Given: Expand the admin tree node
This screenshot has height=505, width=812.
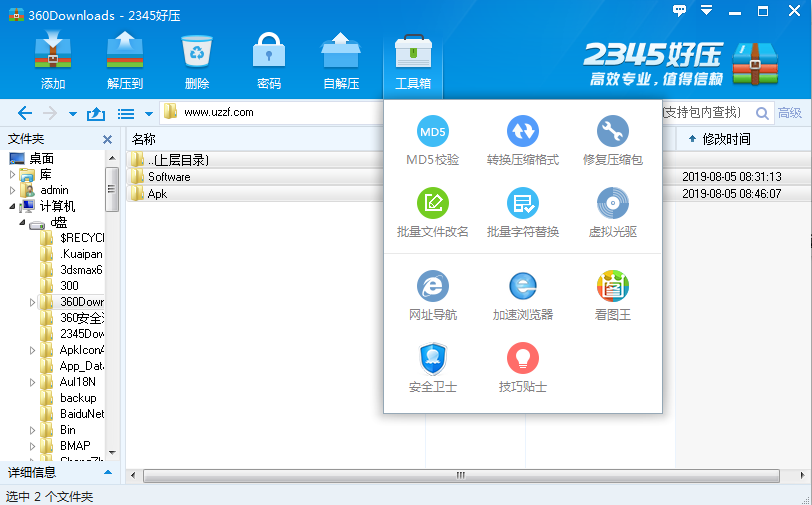Looking at the screenshot, I should click(x=12, y=190).
